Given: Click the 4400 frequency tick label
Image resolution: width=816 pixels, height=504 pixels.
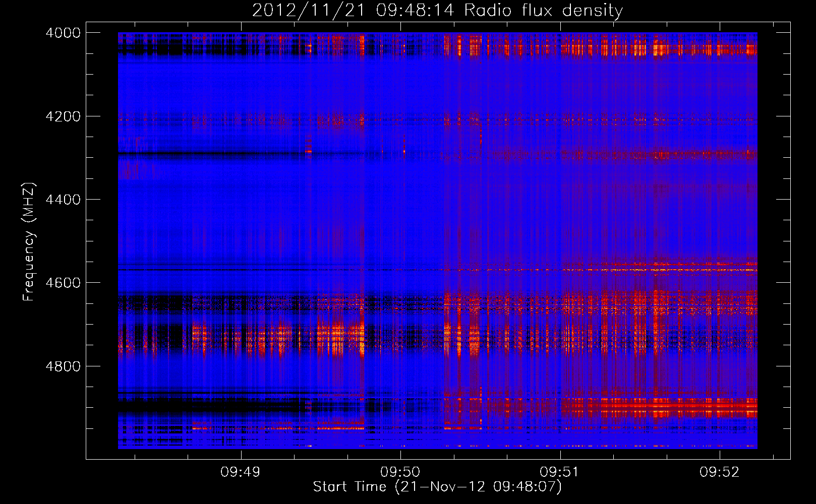Looking at the screenshot, I should 63,200.
